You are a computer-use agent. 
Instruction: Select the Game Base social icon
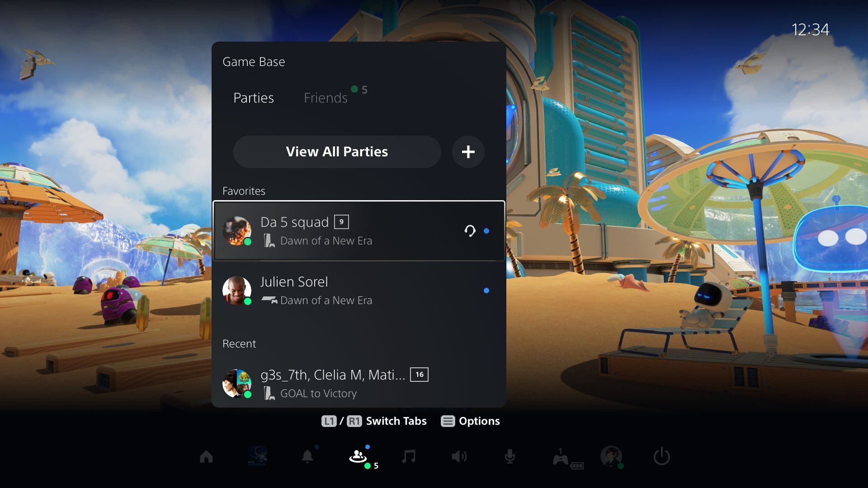coord(359,456)
